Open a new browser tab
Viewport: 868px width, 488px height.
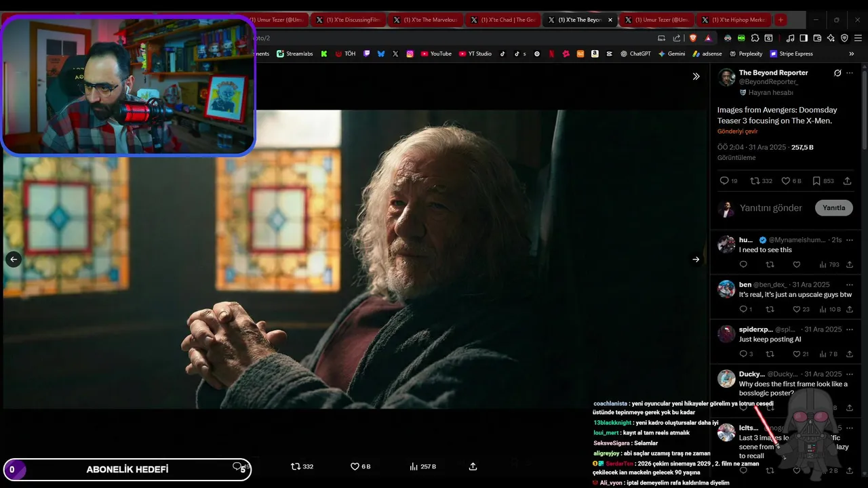[x=781, y=20]
